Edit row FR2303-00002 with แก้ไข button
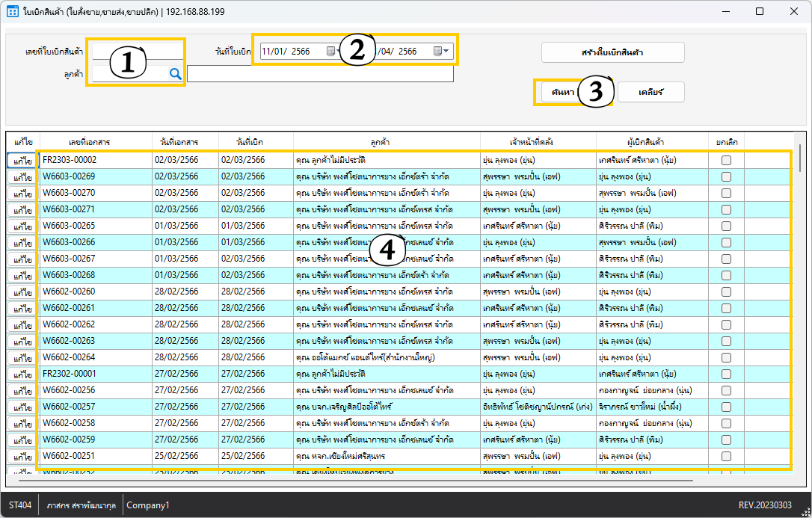 tap(22, 161)
